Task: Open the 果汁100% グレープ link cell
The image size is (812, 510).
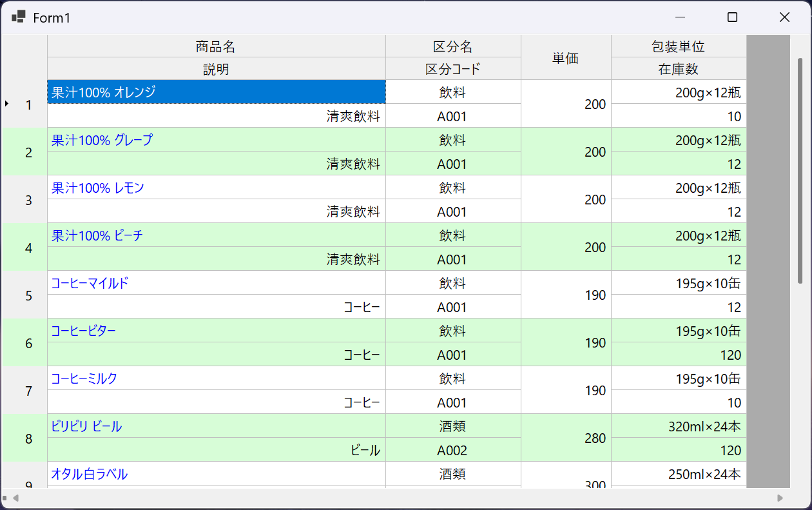Action: click(x=217, y=139)
